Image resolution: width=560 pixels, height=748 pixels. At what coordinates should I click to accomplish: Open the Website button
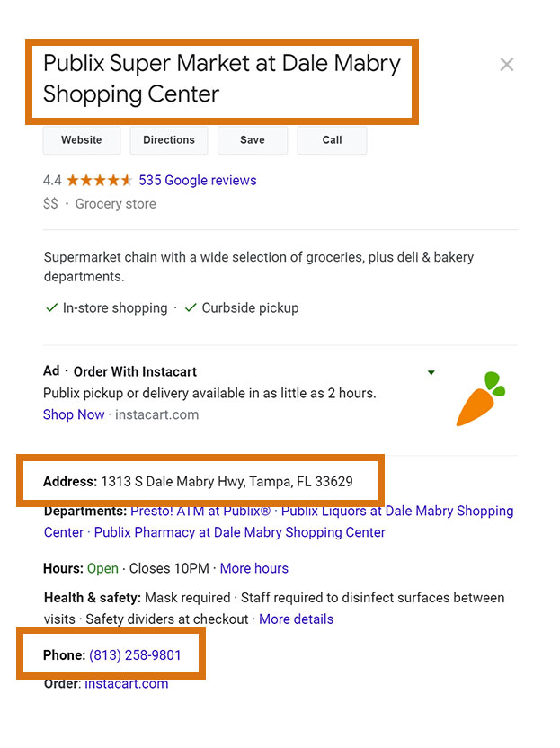[x=82, y=140]
